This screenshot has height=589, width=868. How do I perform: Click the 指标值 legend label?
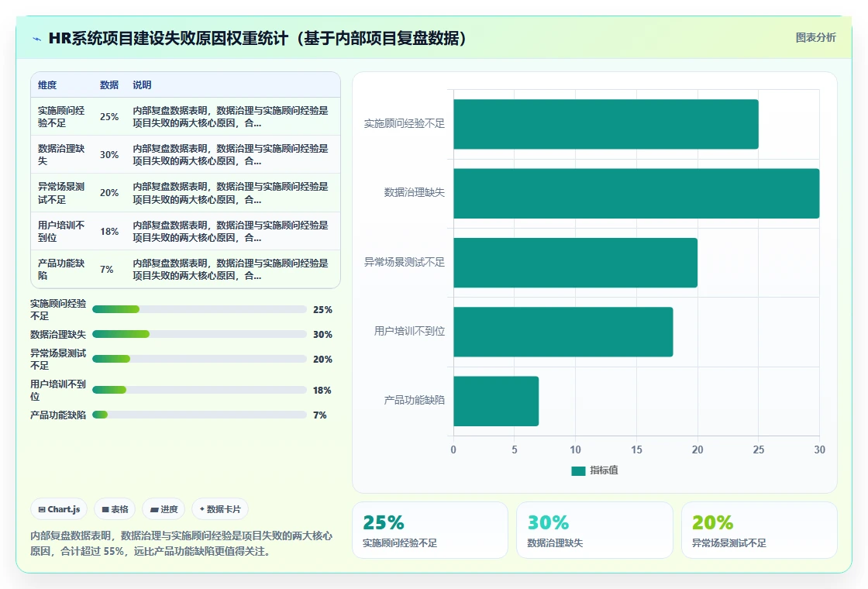604,470
